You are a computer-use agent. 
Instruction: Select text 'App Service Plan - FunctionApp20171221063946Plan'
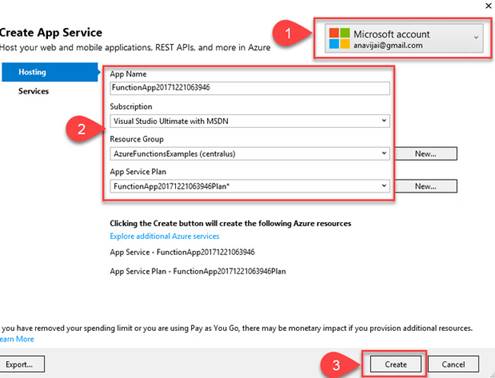(x=198, y=271)
